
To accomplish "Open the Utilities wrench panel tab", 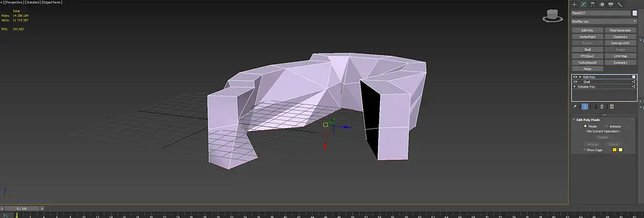I will point(620,4).
